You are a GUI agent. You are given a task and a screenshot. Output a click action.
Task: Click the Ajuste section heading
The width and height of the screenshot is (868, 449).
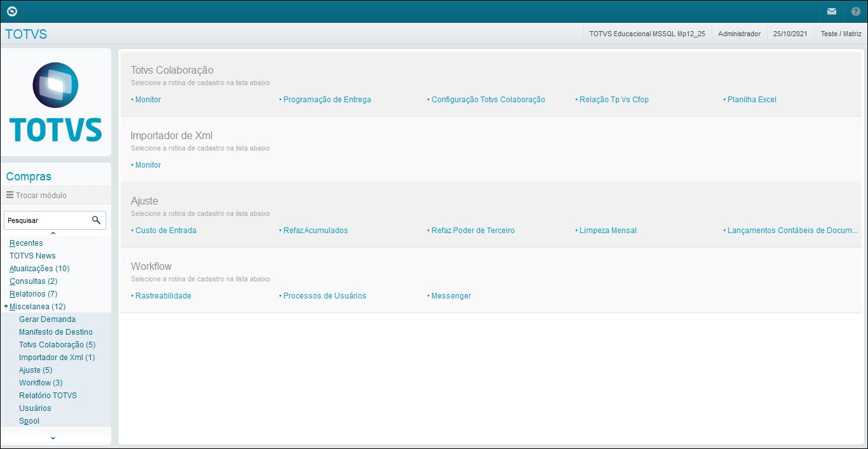(x=144, y=201)
